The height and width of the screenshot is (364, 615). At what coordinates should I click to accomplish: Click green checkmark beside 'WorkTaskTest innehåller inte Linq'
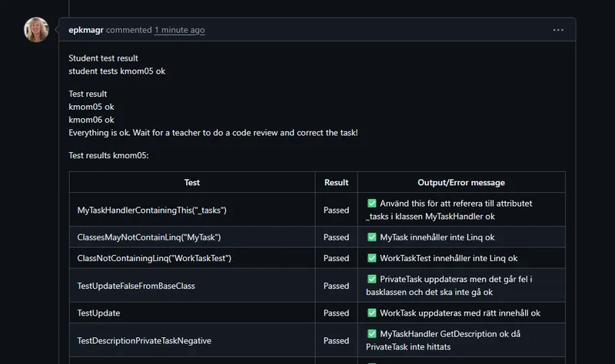coord(372,258)
